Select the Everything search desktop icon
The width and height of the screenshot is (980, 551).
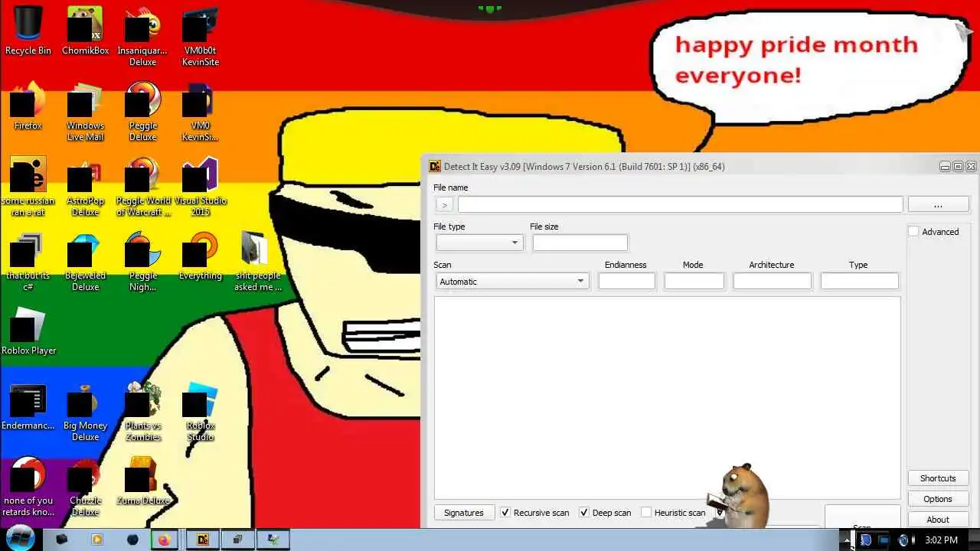200,256
